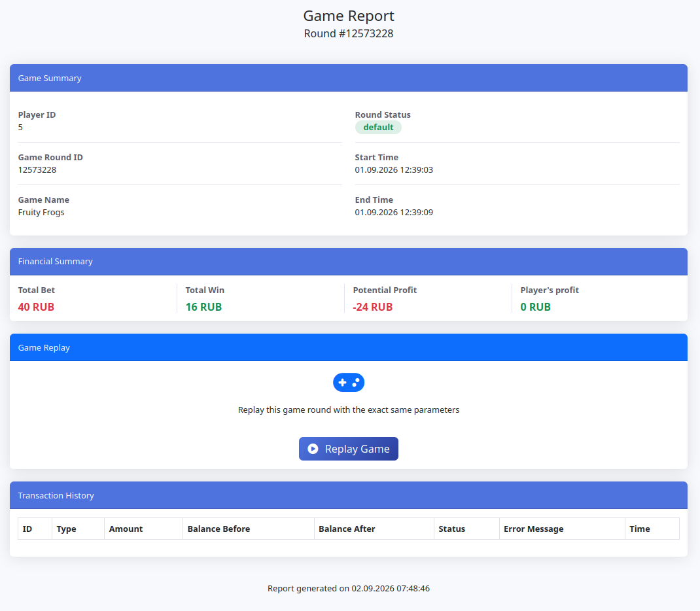Viewport: 700px width, 611px height.
Task: Click the Replay Game button
Action: 348,449
